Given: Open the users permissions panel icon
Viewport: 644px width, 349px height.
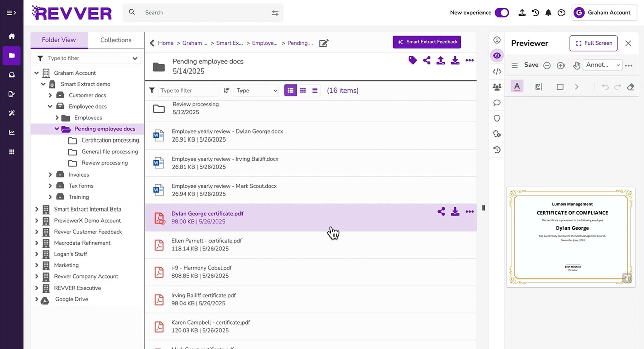Looking at the screenshot, I should click(497, 87).
